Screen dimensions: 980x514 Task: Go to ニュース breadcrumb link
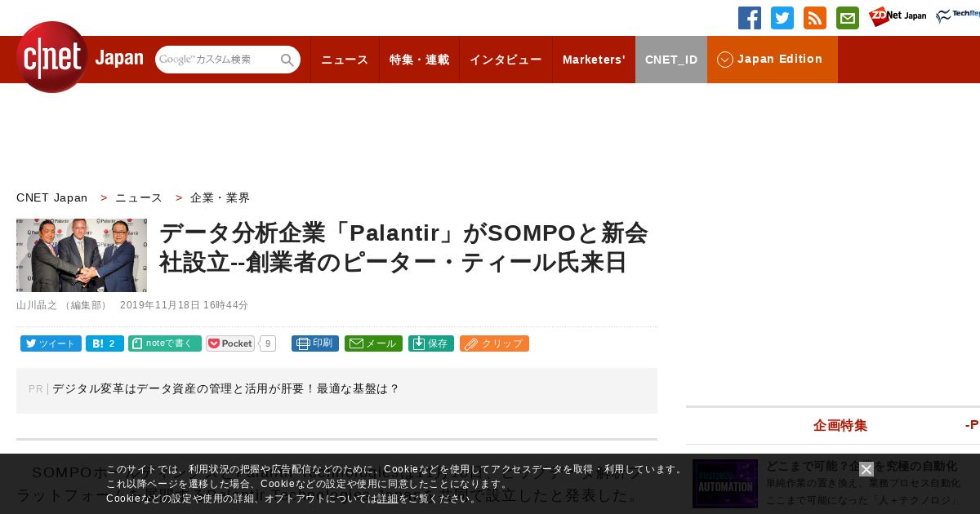click(x=139, y=197)
